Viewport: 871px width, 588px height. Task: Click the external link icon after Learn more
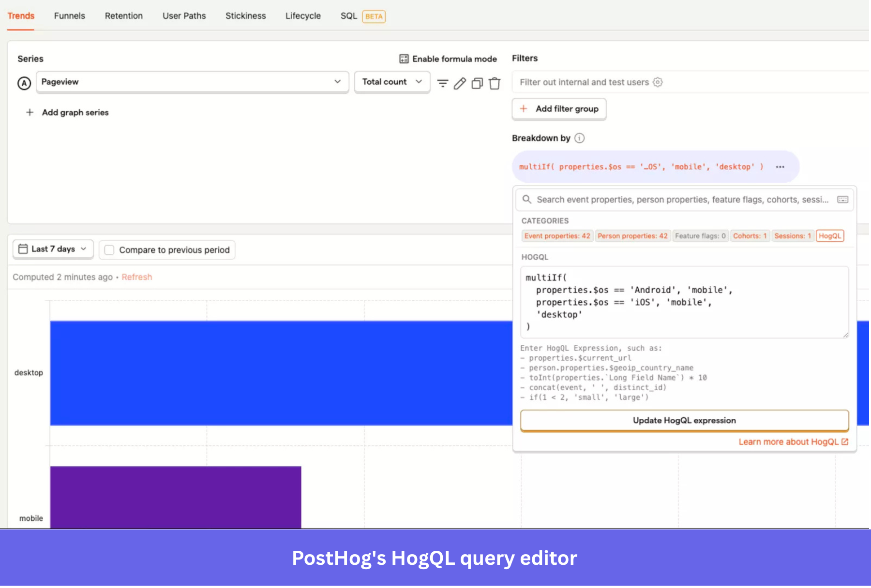pos(845,441)
